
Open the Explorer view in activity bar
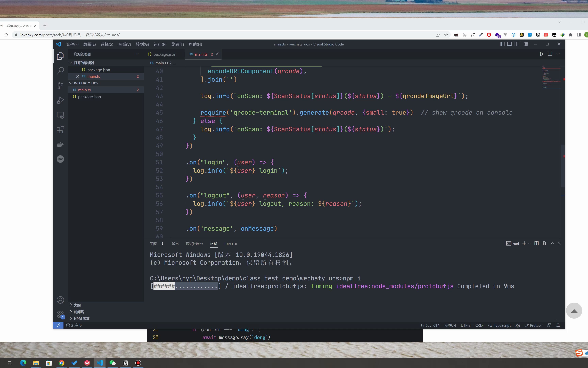tap(60, 56)
